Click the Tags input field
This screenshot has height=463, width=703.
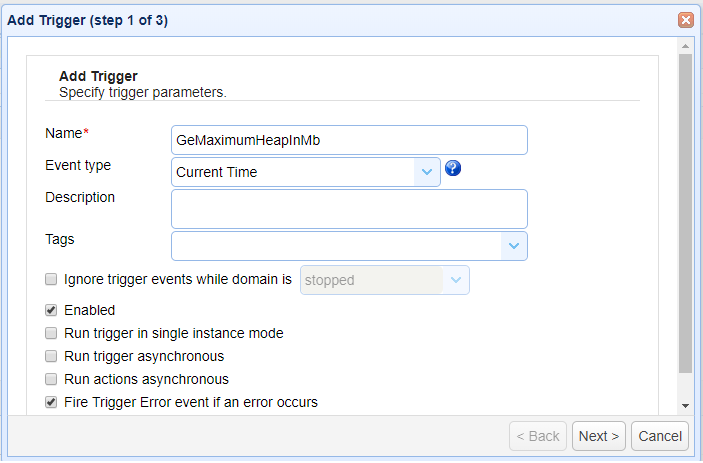pos(336,246)
